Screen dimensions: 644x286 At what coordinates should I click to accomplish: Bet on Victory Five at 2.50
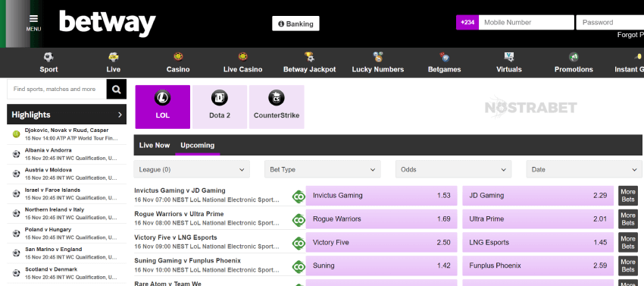point(382,243)
